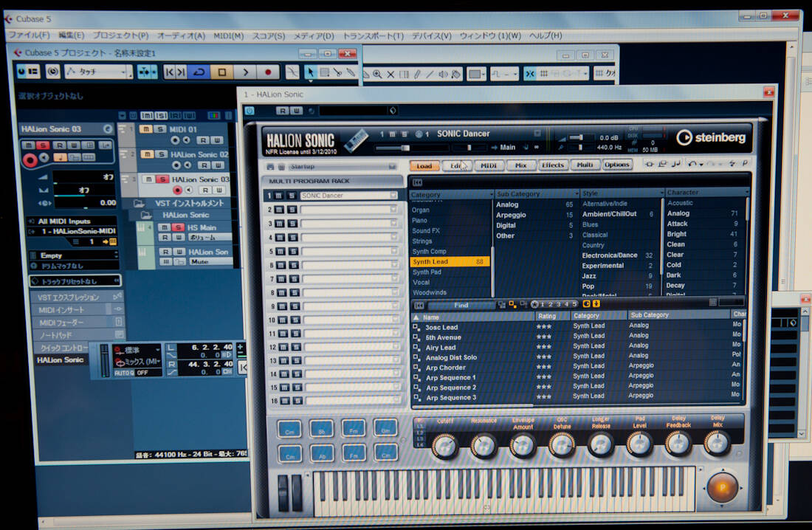
Task: Open slot 1 SONIC Dancer program dropdown
Action: click(x=393, y=196)
